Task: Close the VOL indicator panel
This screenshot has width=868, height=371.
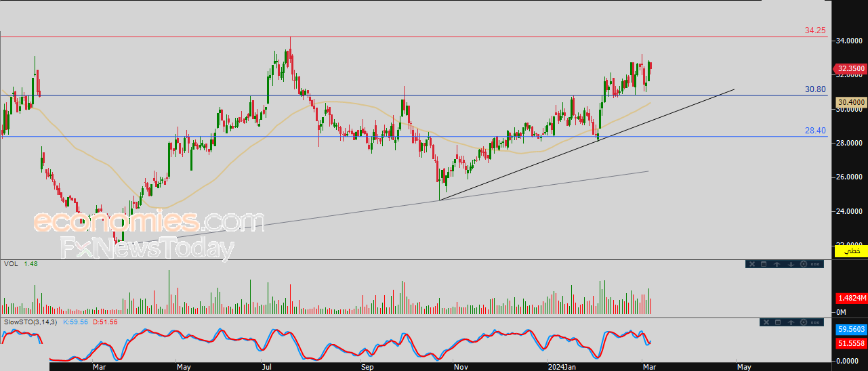Action: (x=751, y=265)
